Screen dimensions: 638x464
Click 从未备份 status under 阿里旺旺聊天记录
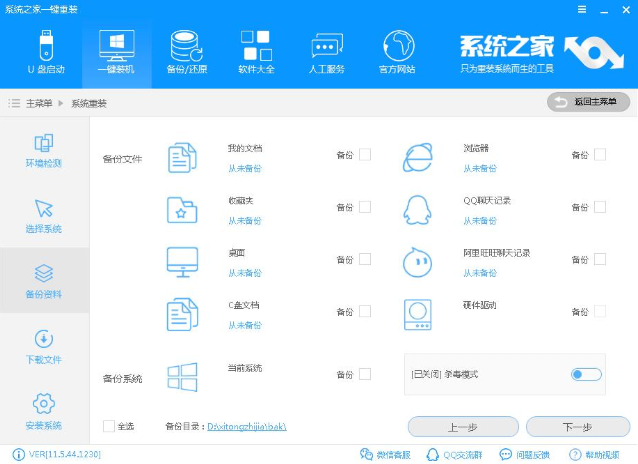[480, 273]
